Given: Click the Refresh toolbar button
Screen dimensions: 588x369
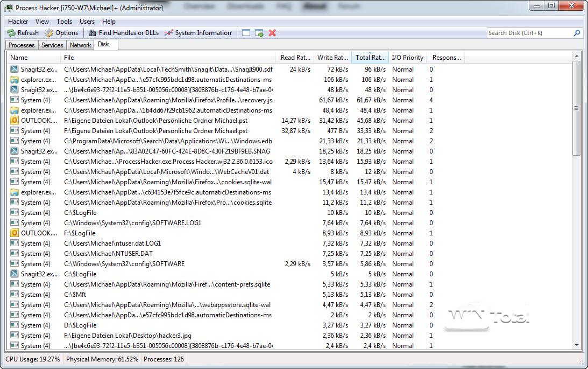Looking at the screenshot, I should [x=23, y=33].
